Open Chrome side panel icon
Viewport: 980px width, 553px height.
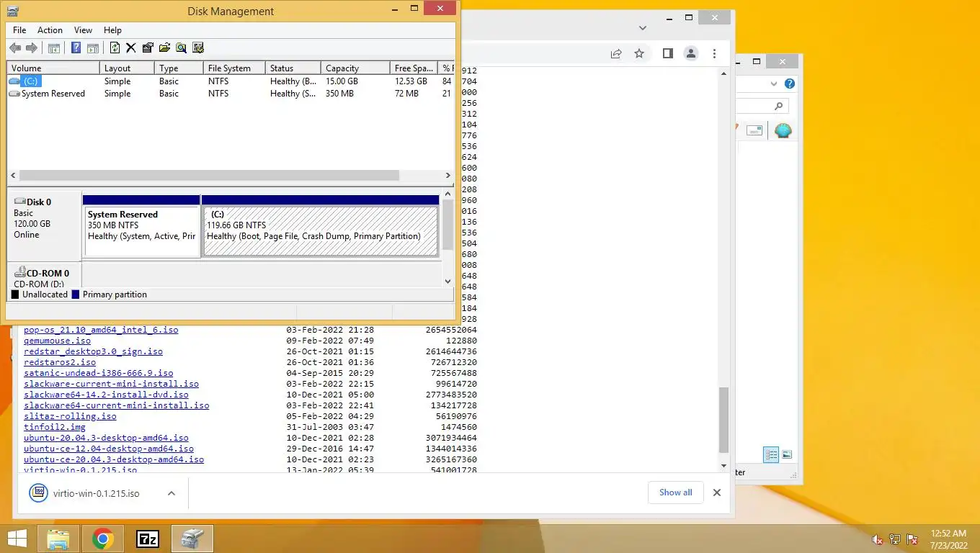[x=667, y=53]
